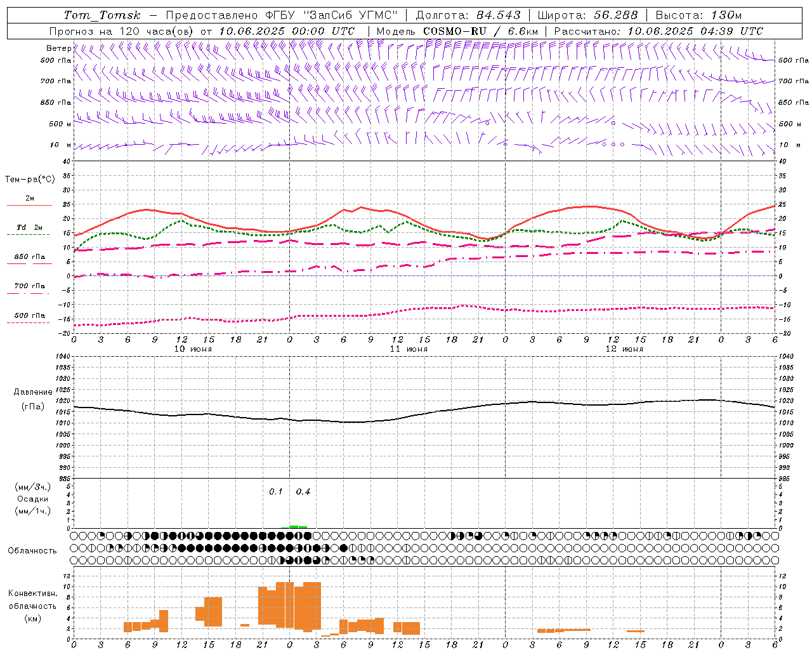Screen dimensions: 812x650
Task: Click the "Давление" pressure chart label
Action: (x=33, y=392)
